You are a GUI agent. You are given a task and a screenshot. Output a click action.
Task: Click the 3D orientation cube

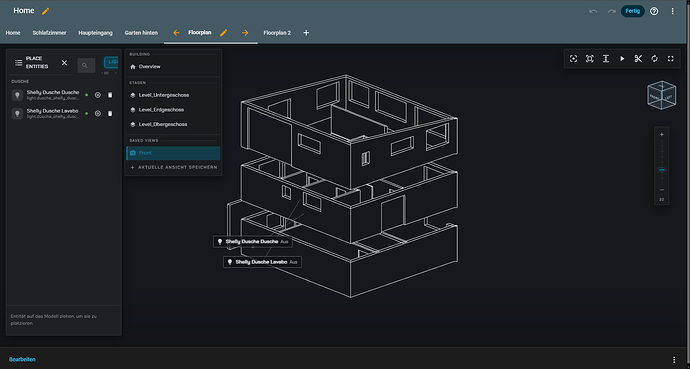661,95
